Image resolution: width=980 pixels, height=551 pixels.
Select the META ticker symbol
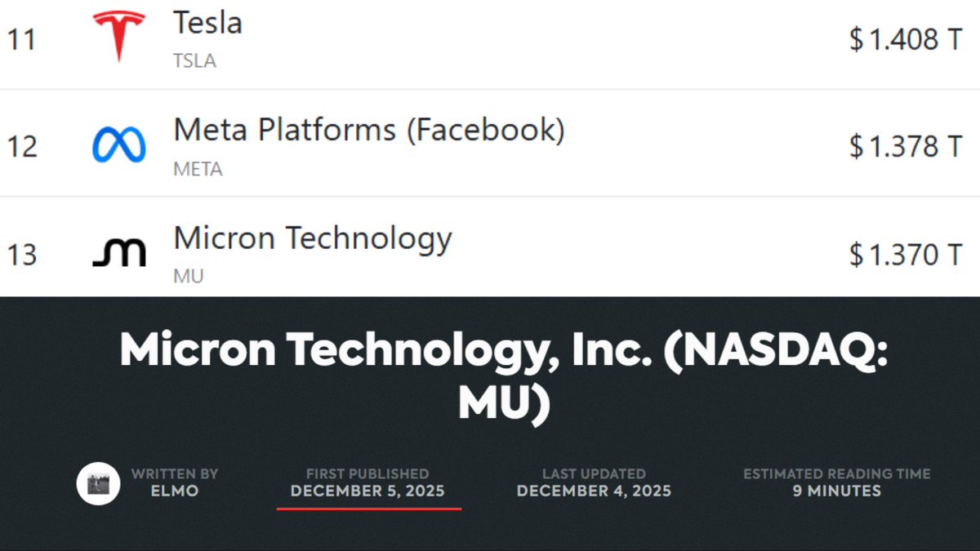[x=198, y=169]
